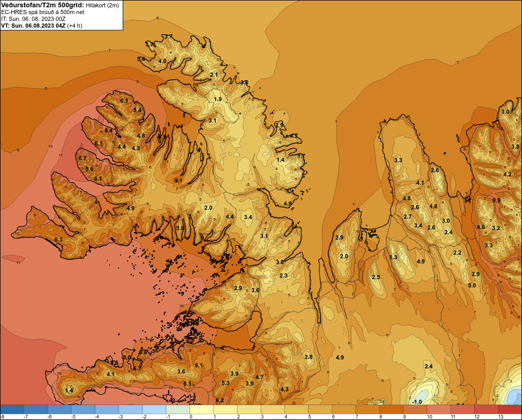Image resolution: width=522 pixels, height=420 pixels.
Task: Click the '6.3' temperature value on the map
Action: click(x=58, y=239)
